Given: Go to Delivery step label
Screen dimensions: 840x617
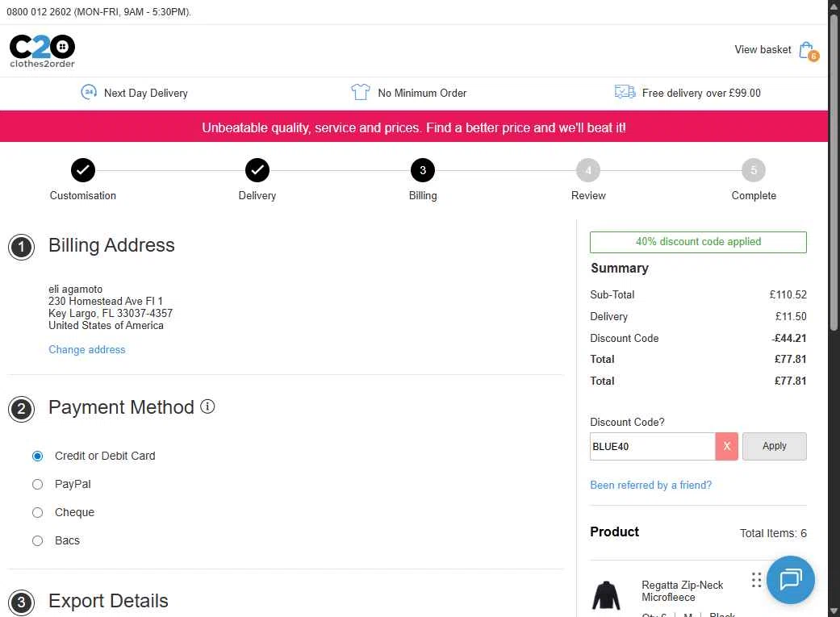Looking at the screenshot, I should 257,195.
